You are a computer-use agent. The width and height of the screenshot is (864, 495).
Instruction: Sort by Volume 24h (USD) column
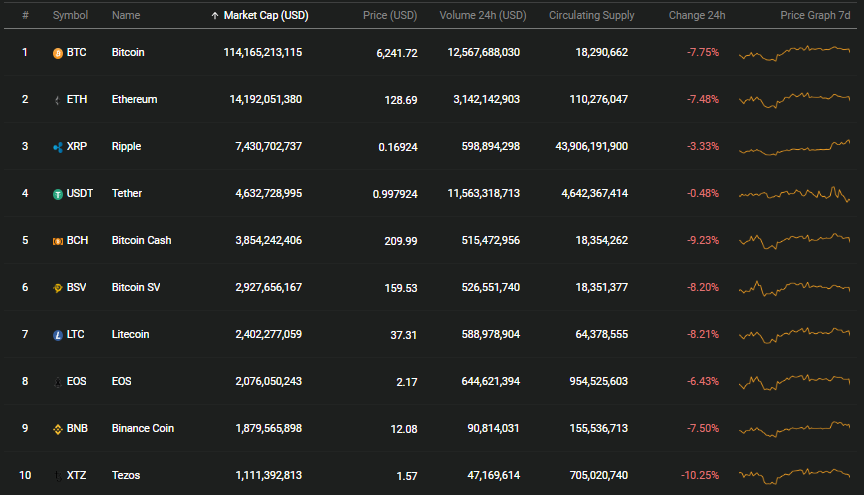483,15
